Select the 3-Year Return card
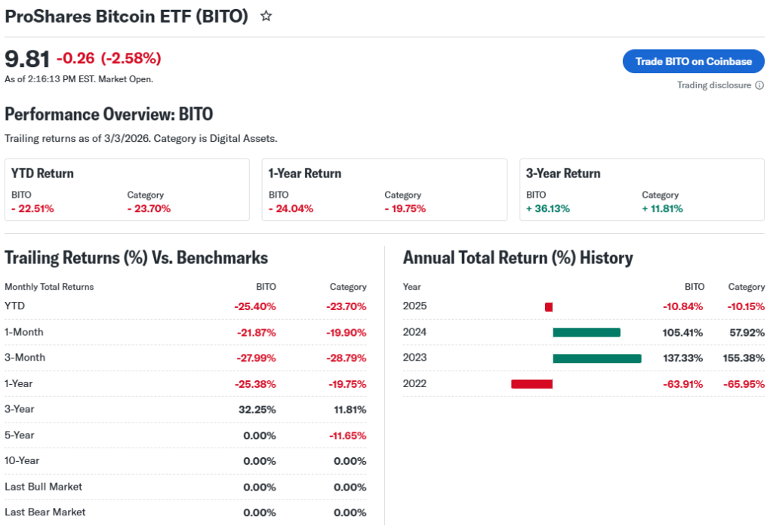Screen dimensions: 773x532 642,189
